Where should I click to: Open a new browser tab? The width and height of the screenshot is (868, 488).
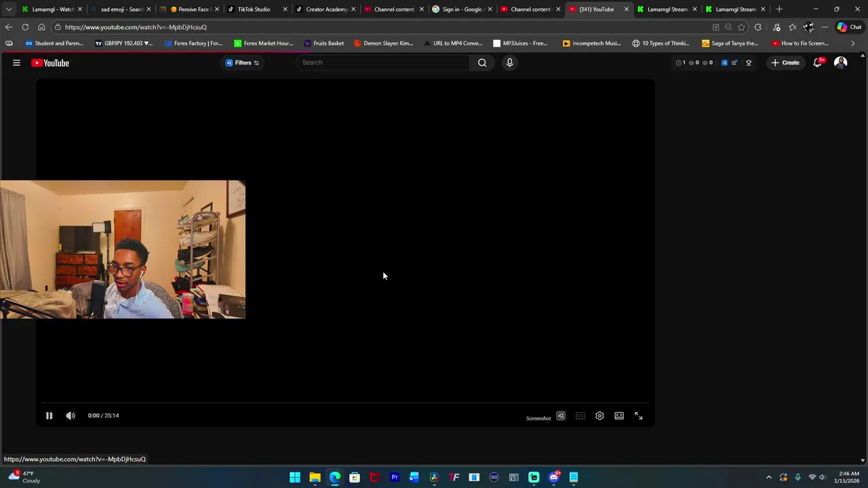click(779, 9)
